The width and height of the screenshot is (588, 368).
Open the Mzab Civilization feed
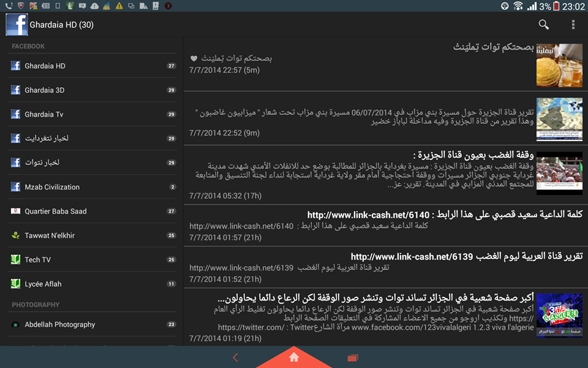92,186
